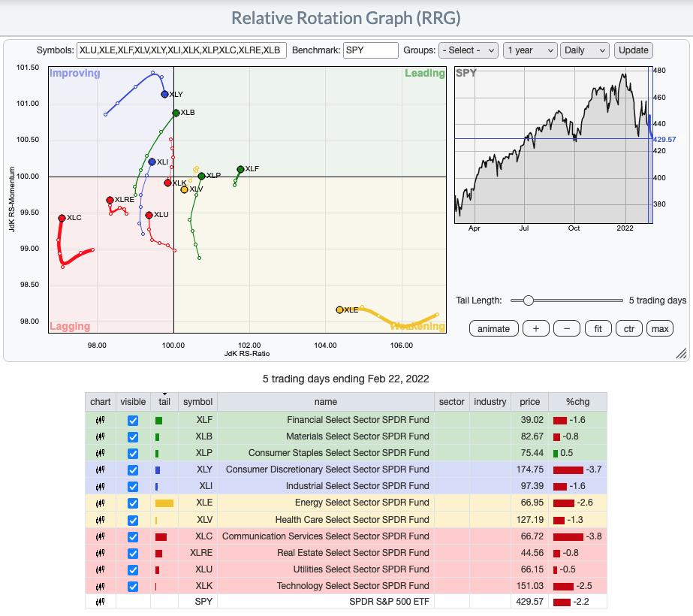The height and width of the screenshot is (616, 693).
Task: Open the XLV row chart icon
Action: (101, 520)
